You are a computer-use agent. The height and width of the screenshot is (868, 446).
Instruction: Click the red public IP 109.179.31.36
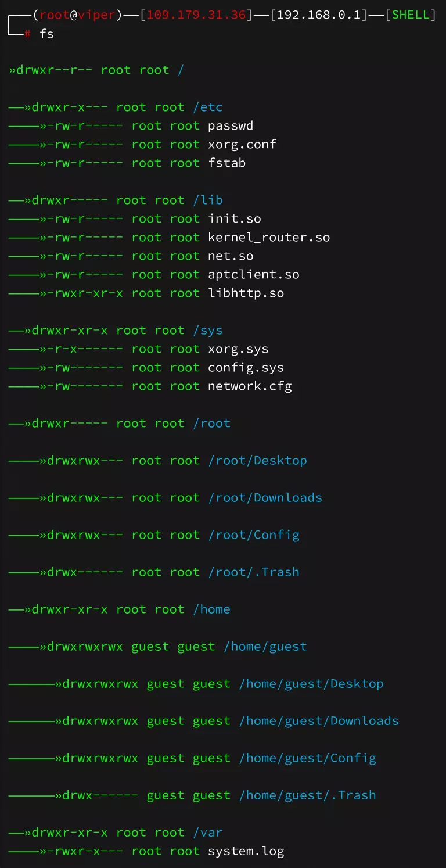pos(196,15)
